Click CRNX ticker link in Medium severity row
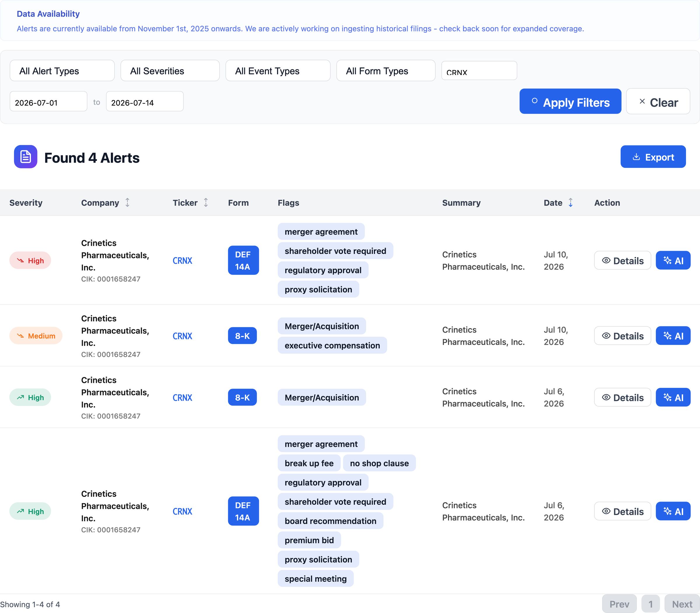The image size is (700, 613). [x=182, y=336]
